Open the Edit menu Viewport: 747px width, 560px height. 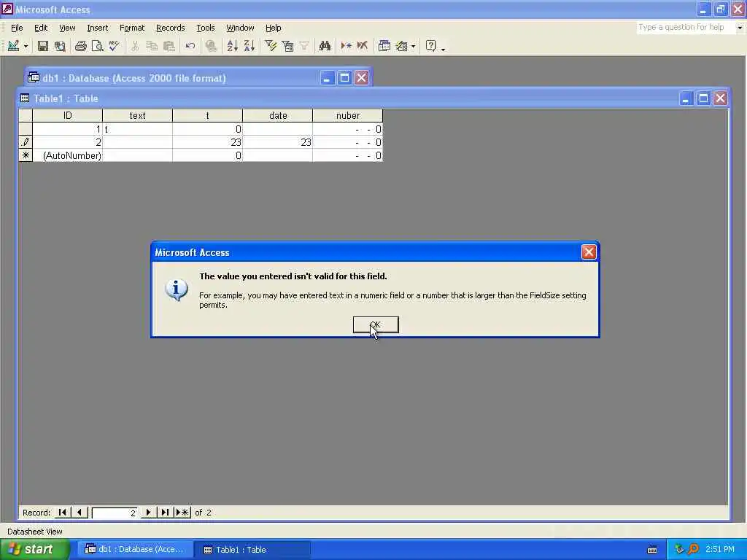click(x=41, y=28)
